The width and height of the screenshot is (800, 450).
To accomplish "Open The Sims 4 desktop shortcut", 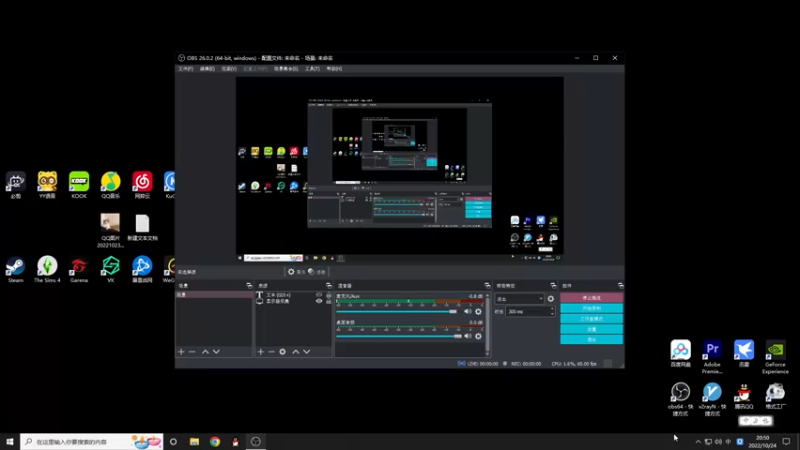I will [47, 269].
